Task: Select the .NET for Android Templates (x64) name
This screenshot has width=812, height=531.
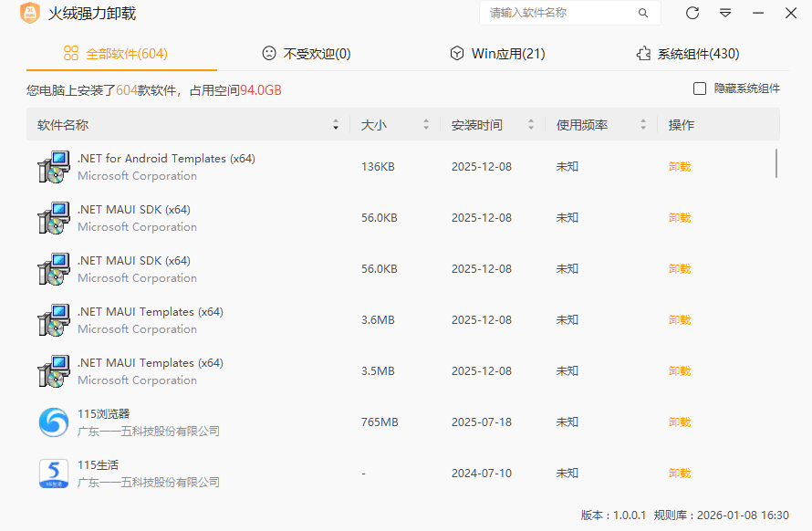Action: (166, 159)
